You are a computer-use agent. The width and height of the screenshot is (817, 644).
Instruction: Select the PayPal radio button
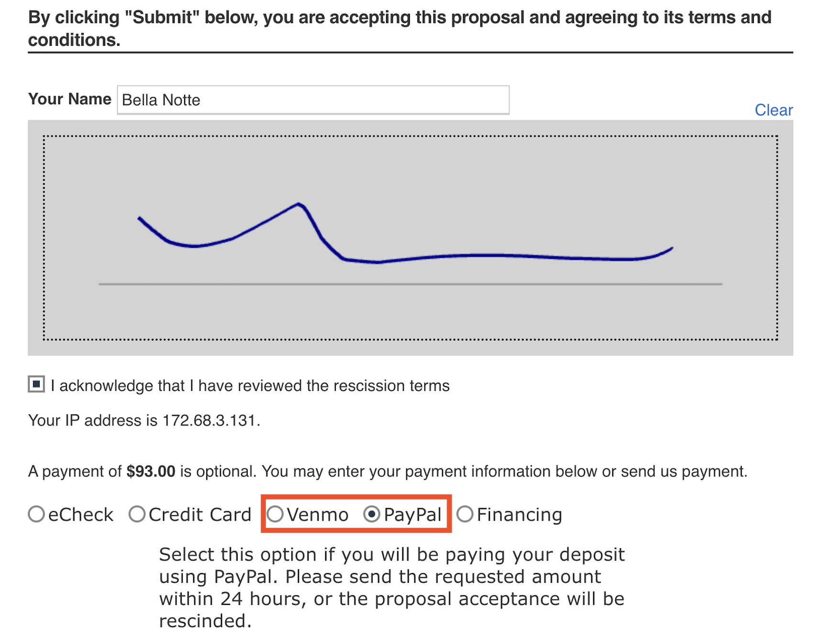[x=372, y=514]
